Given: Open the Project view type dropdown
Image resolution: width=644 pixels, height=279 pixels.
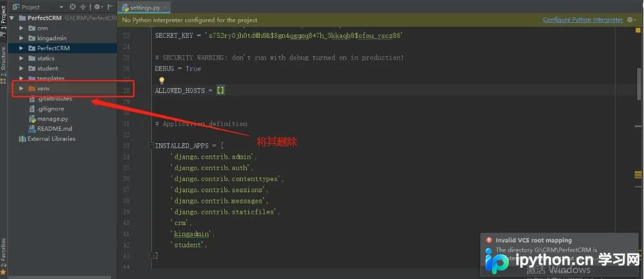Looking at the screenshot, I should tap(61, 7).
